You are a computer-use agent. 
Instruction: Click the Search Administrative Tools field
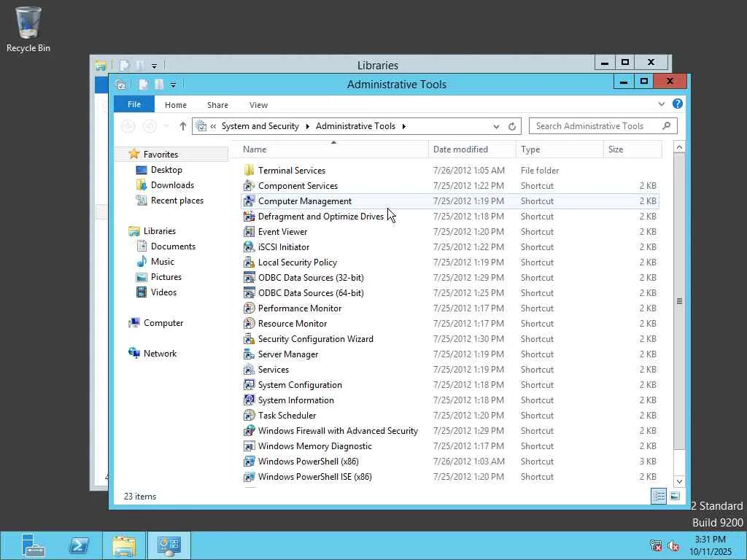coord(603,126)
